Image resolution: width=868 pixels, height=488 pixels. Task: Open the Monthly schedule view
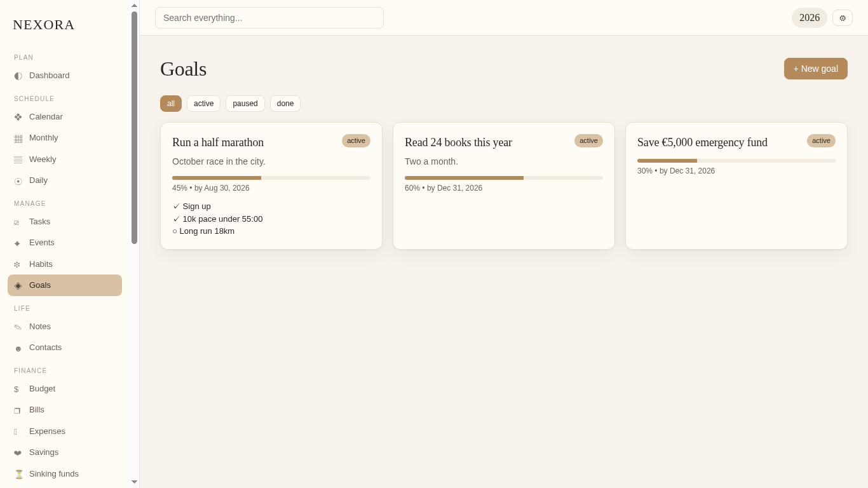65,138
